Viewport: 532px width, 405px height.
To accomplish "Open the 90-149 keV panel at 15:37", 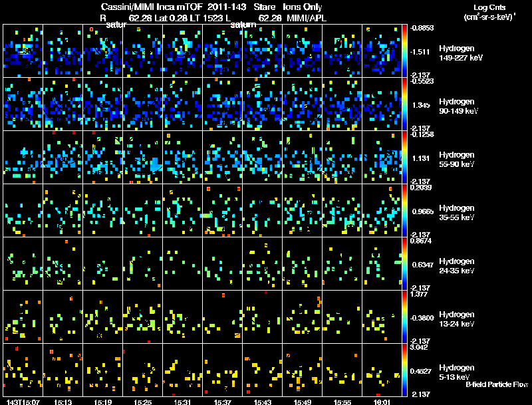I will (223, 104).
